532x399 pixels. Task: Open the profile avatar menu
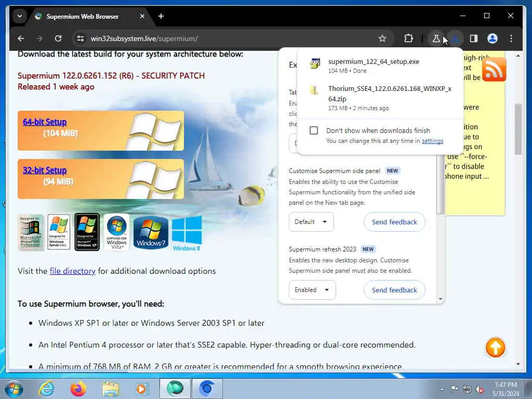[493, 38]
